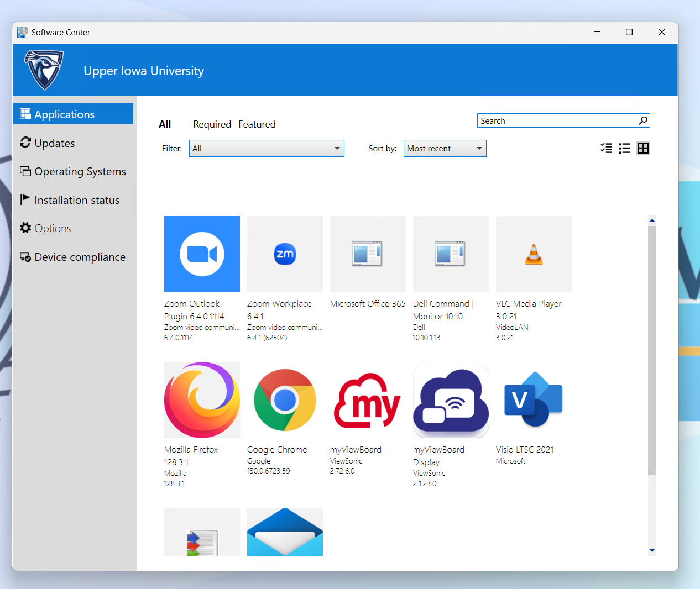Image resolution: width=700 pixels, height=589 pixels.
Task: Switch to the Featured tab
Action: (x=257, y=124)
